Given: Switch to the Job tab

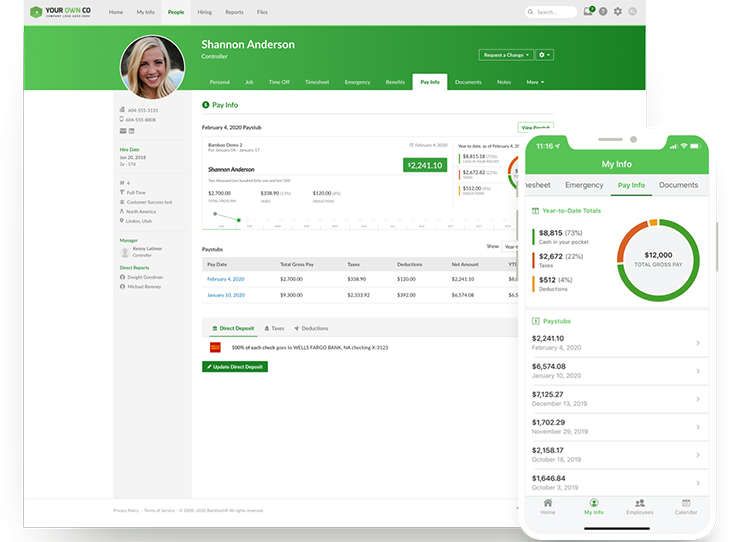Looking at the screenshot, I should 249,82.
